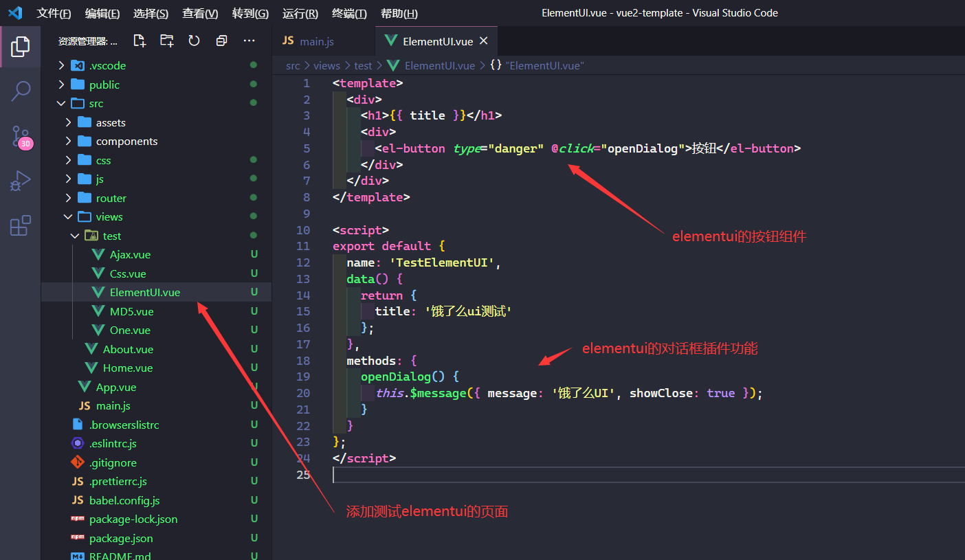Click the views breadcrumb segment
This screenshot has width=965, height=560.
326,65
